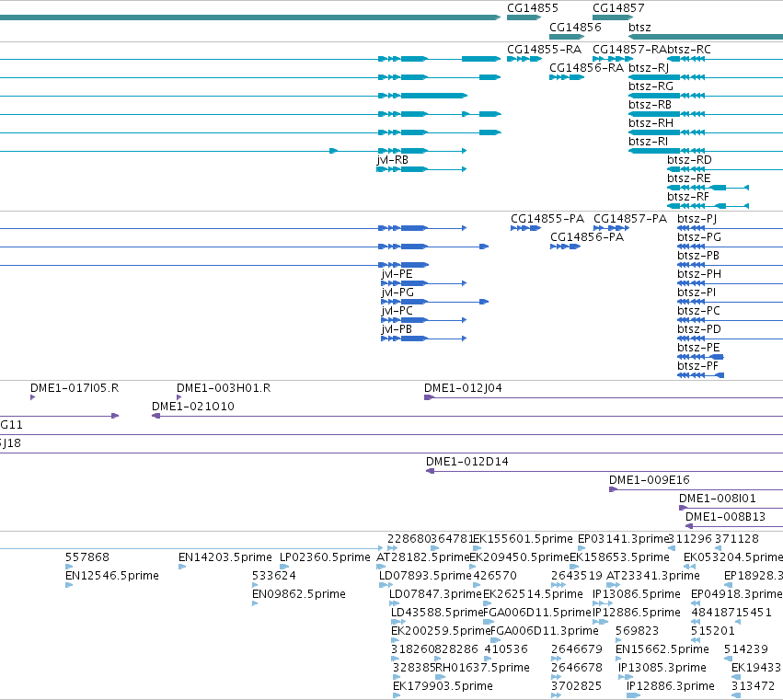
Task: Select the CG14856 gene bar glyph
Action: [x=566, y=37]
